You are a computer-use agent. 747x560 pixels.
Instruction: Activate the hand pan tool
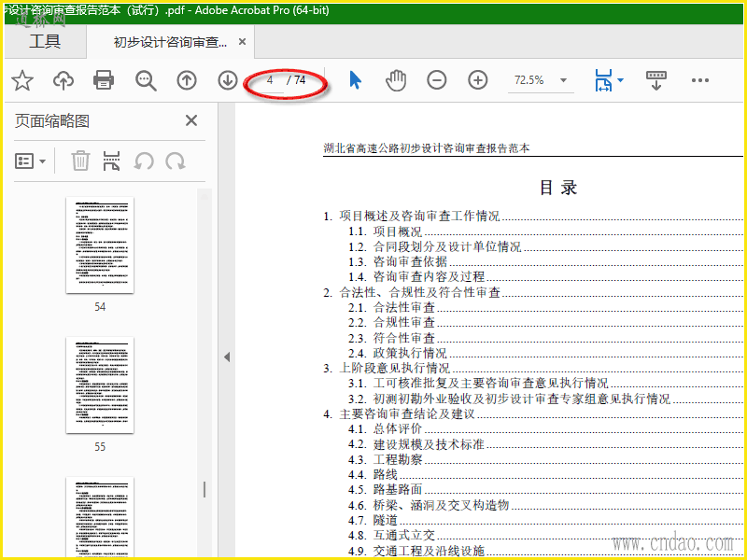(396, 80)
